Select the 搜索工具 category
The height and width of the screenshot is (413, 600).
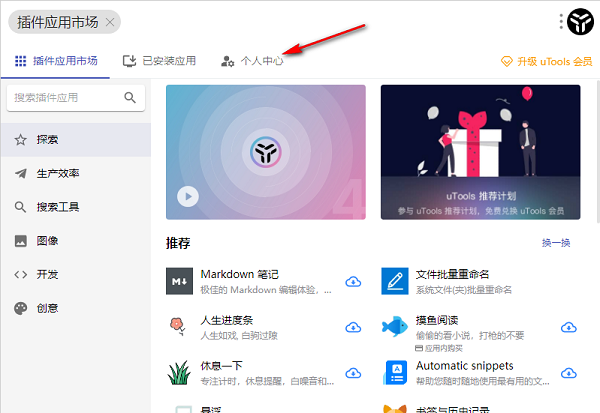click(76, 207)
